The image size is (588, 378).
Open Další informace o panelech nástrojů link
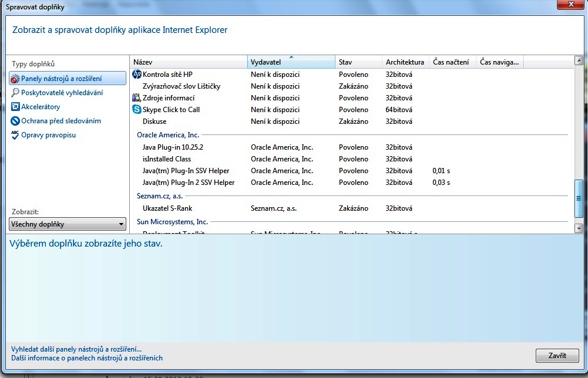tap(87, 358)
